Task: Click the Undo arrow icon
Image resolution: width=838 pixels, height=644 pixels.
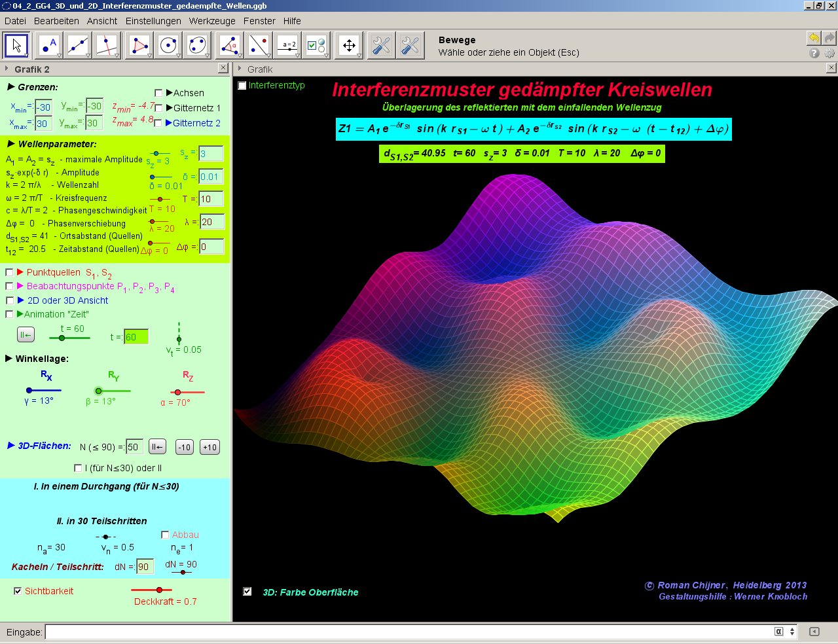Action: pos(813,38)
